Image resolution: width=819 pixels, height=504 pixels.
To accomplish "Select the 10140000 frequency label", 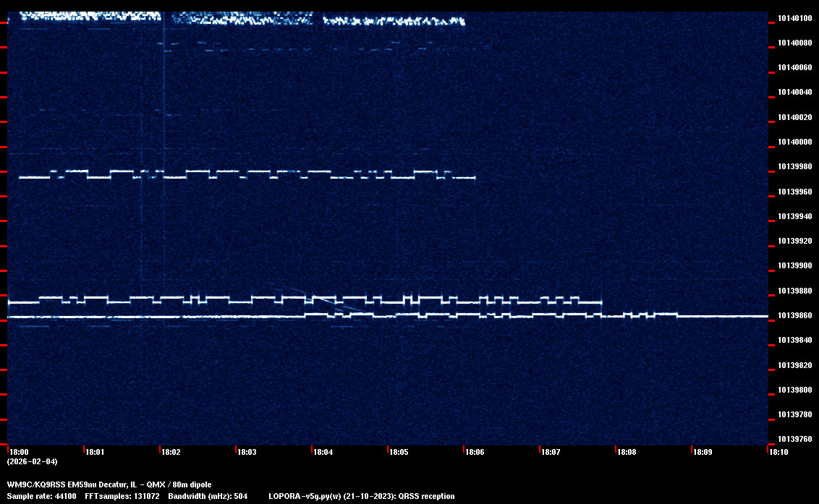I will (795, 142).
